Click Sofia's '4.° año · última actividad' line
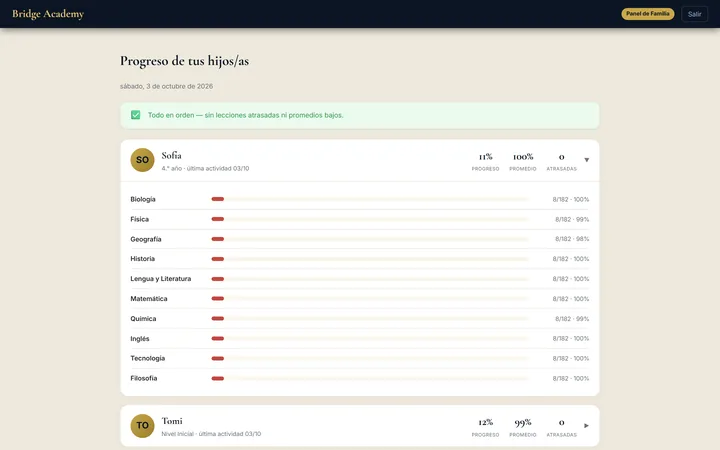This screenshot has width=720, height=450. coord(205,169)
